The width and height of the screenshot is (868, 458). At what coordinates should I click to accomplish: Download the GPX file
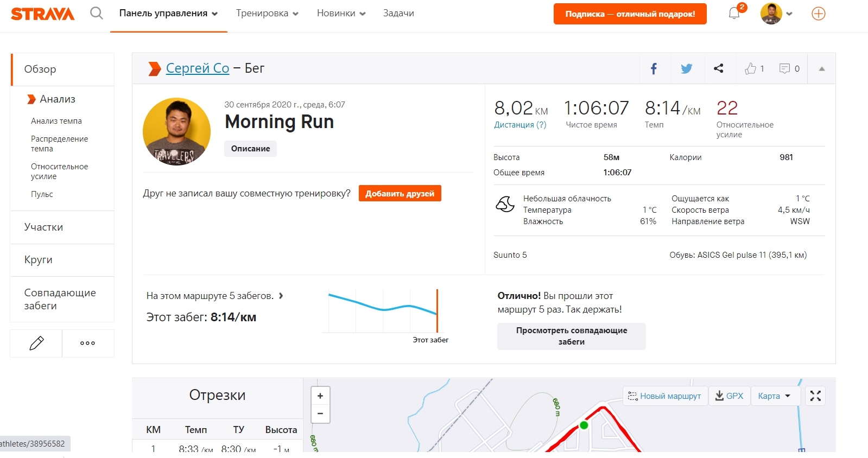coord(729,396)
